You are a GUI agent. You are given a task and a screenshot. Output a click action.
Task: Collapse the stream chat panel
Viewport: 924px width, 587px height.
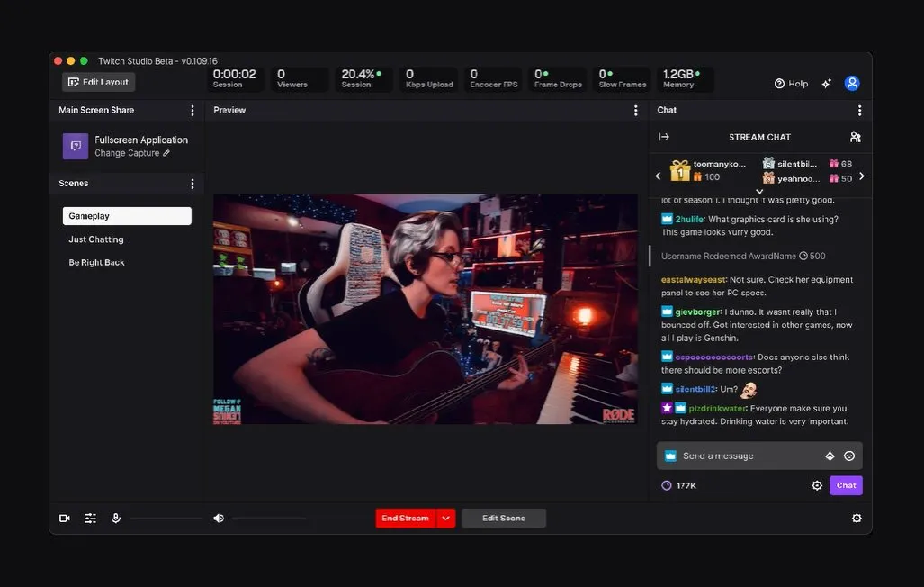click(664, 137)
